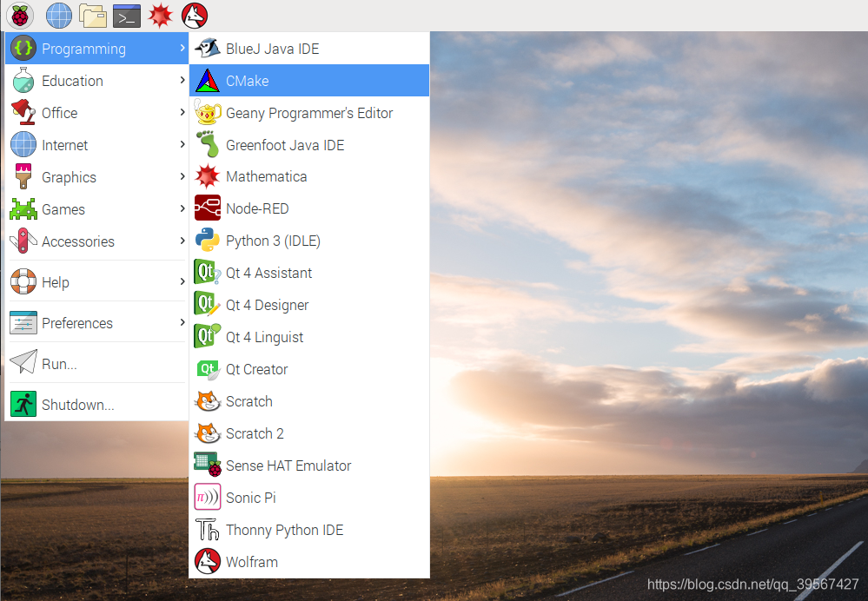
Task: Launch Geany Programmer's Editor
Action: coord(309,112)
